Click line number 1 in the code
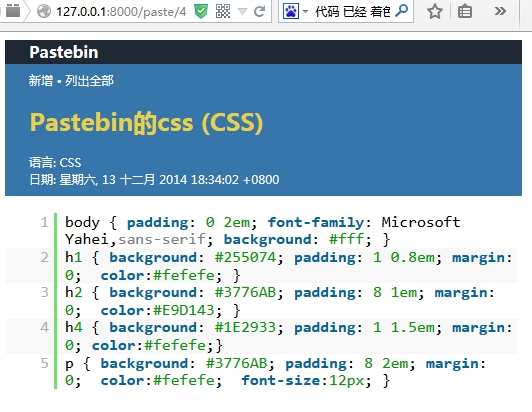 click(x=44, y=222)
